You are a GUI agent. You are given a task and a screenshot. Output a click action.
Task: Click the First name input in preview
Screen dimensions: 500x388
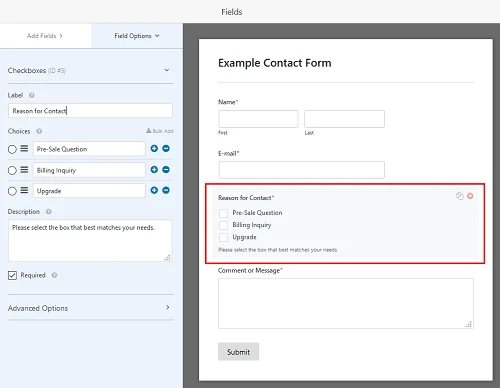coord(258,119)
